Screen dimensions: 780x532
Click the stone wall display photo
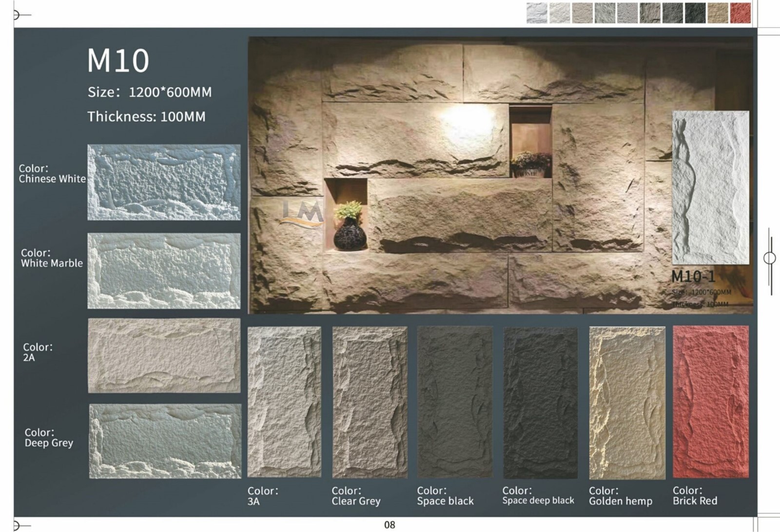tap(463, 171)
